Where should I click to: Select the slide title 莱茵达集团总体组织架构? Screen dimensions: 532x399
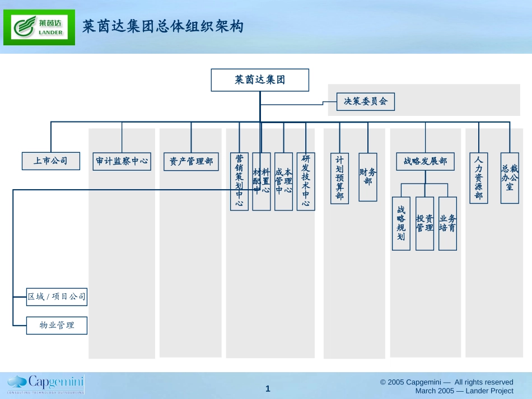(163, 26)
